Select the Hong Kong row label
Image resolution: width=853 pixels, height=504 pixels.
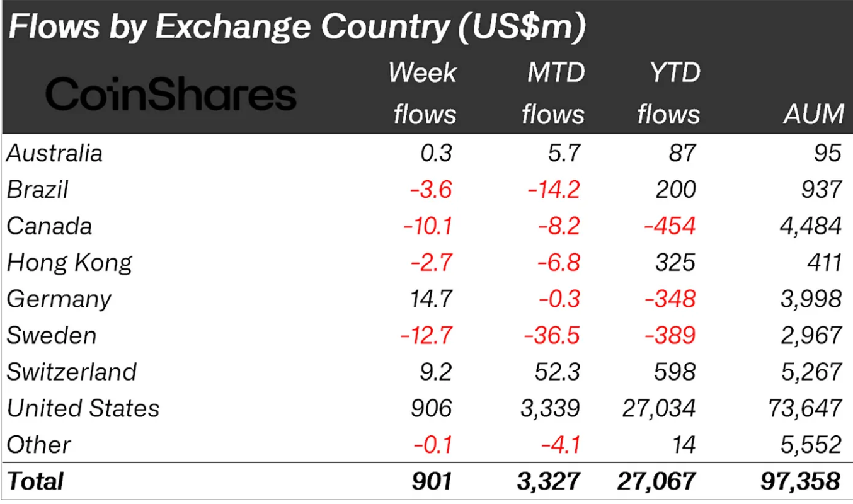click(69, 263)
